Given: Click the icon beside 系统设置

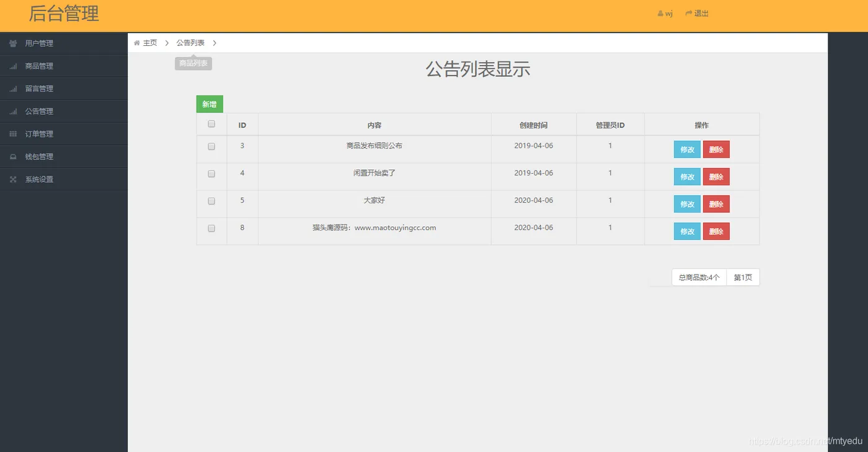Looking at the screenshot, I should pyautogui.click(x=13, y=179).
